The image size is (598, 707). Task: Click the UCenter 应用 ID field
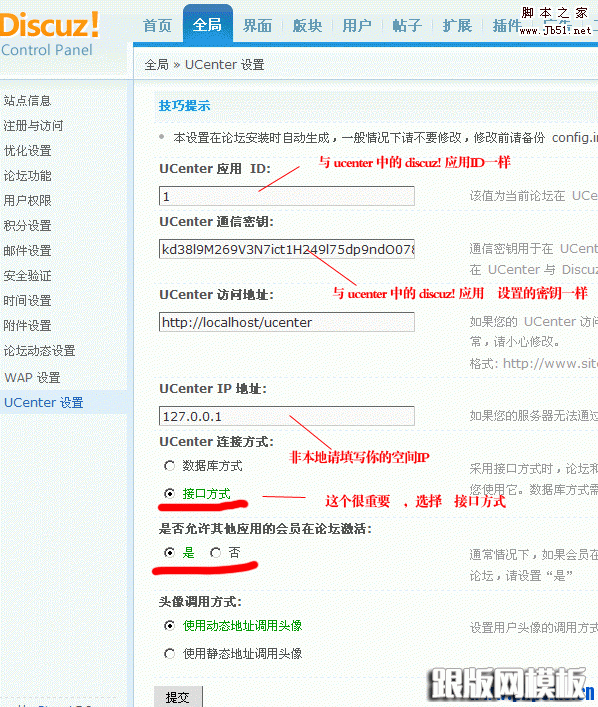coord(287,196)
